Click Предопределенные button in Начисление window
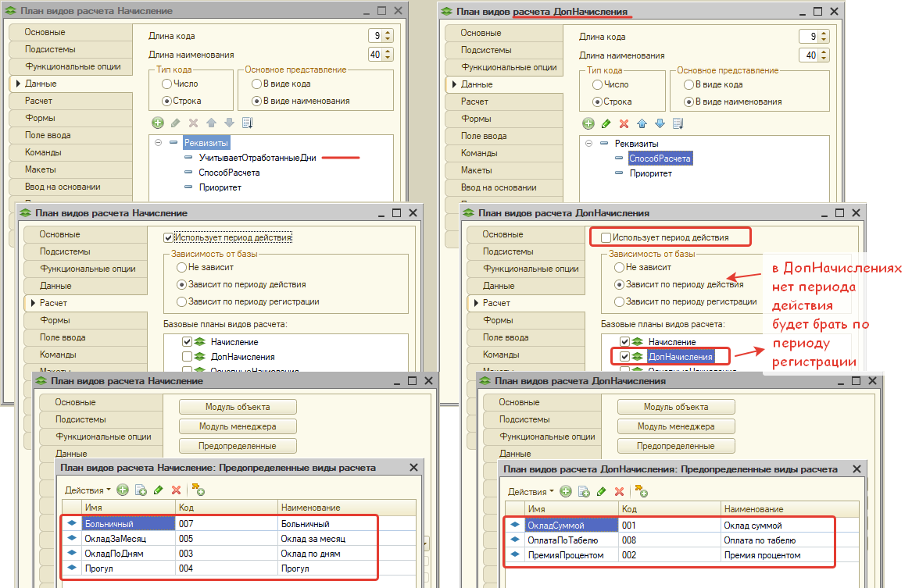The width and height of the screenshot is (912, 588). (238, 446)
